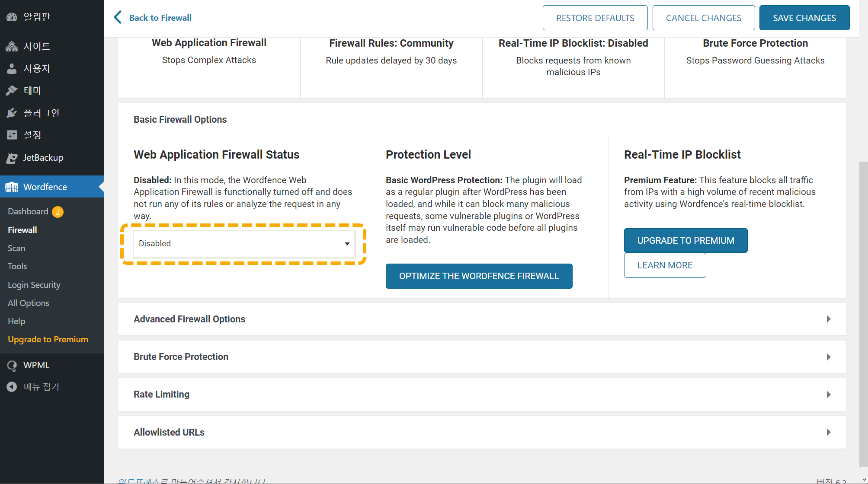Open Login Security in Wordfence menu

click(x=34, y=285)
